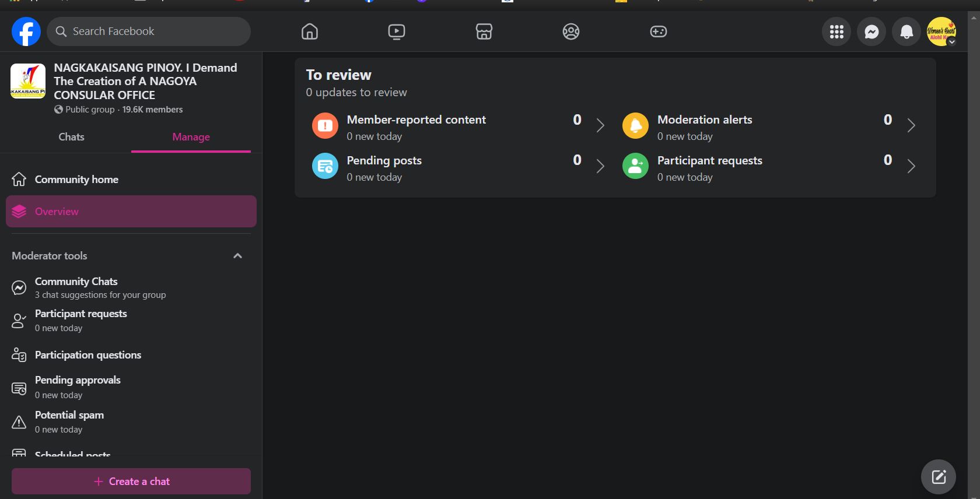This screenshot has height=499, width=980.
Task: Click the Search Facebook field
Action: coord(149,31)
